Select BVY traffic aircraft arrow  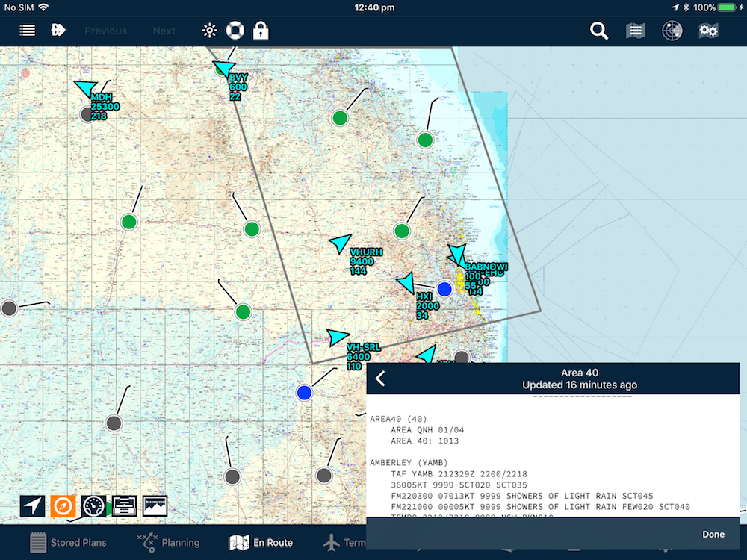pyautogui.click(x=224, y=68)
